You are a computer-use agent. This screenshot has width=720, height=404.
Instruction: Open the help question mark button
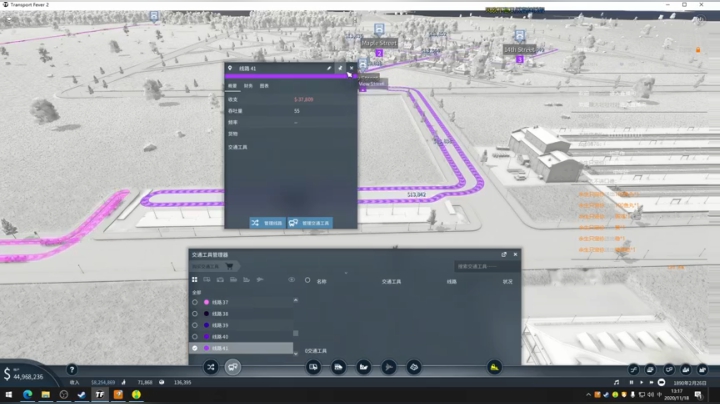click(72, 369)
